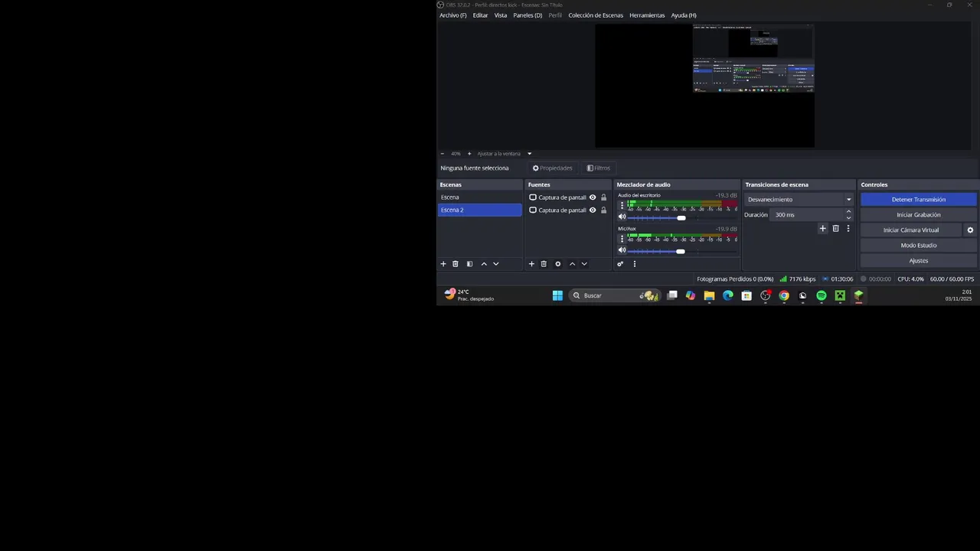Open the Herramientas menu

tap(647, 15)
